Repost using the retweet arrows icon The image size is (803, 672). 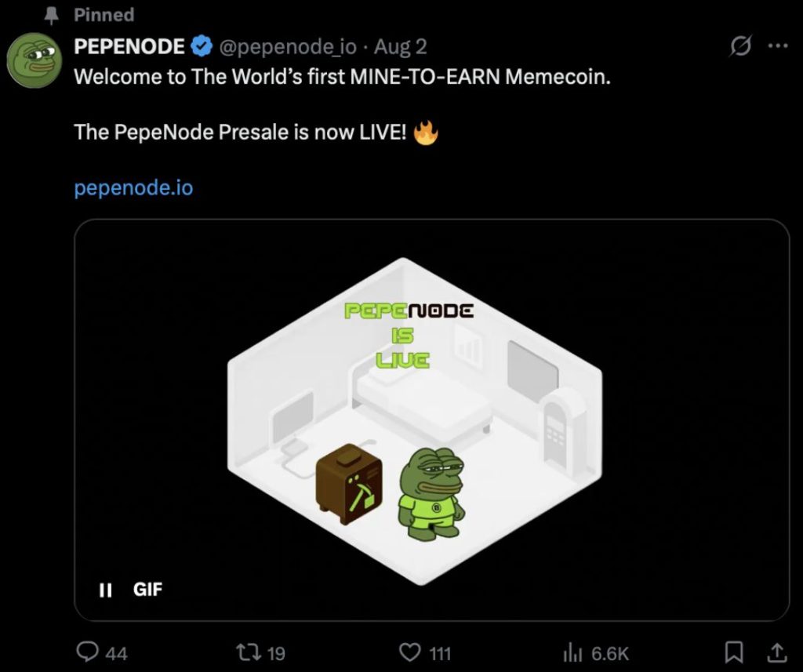pyautogui.click(x=248, y=652)
